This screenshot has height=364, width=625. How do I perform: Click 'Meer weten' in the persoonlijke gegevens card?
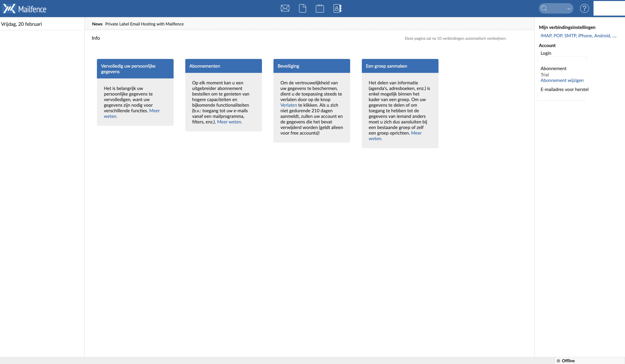(x=155, y=111)
